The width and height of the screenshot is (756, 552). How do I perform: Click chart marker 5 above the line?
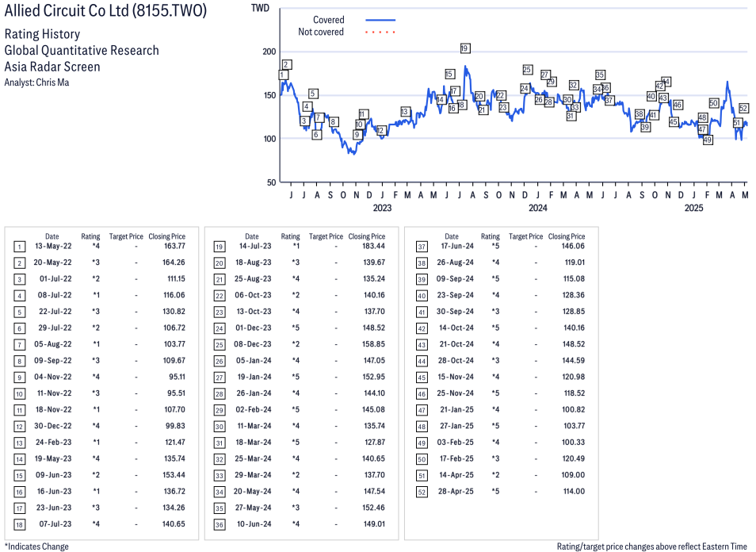(313, 94)
